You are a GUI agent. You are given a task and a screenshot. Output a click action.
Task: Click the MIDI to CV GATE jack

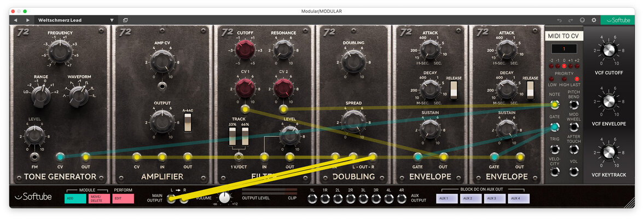tap(555, 127)
